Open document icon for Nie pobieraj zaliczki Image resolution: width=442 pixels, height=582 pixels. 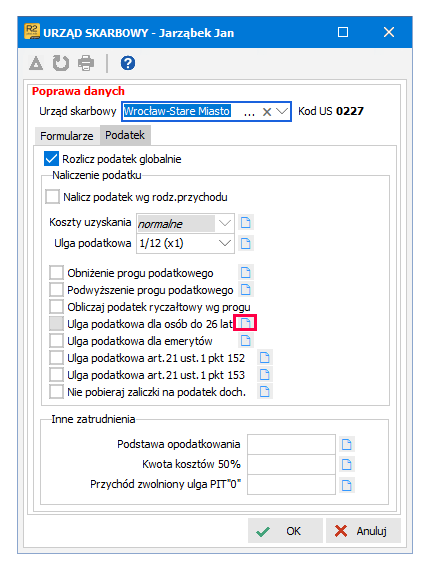265,392
